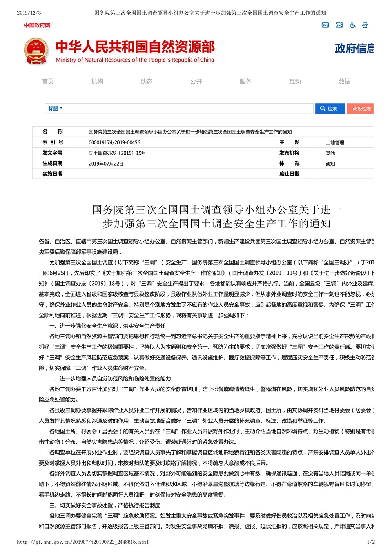Click the 发布机构 field label
The width and height of the screenshot is (392, 555).
click(289, 153)
